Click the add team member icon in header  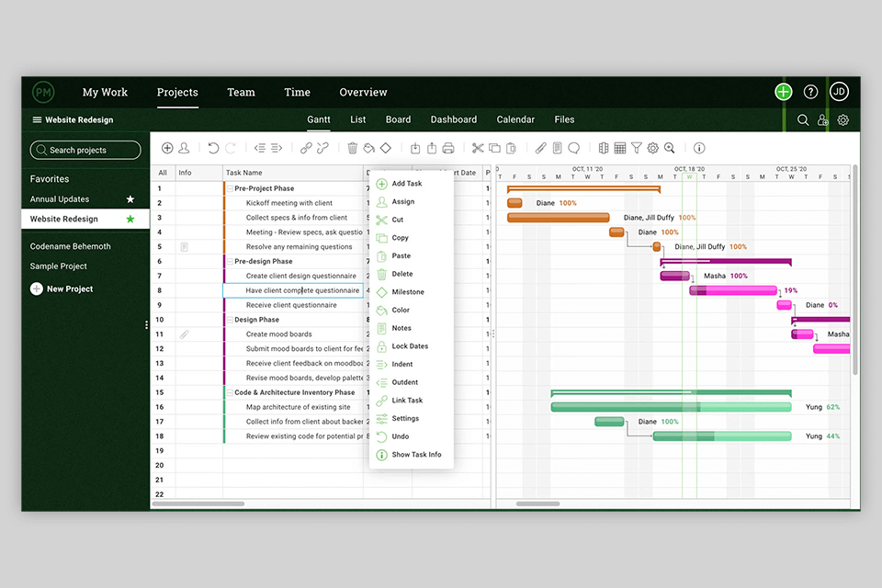coord(823,119)
